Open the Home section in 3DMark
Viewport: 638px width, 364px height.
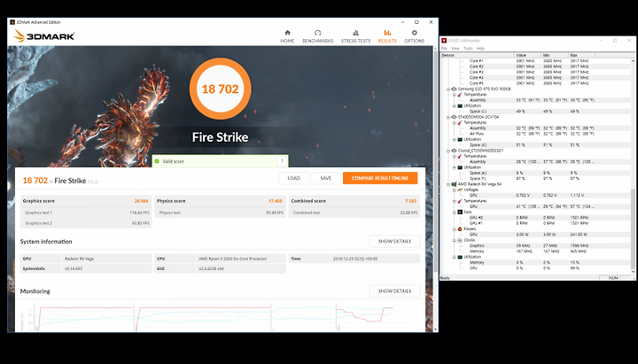point(287,36)
